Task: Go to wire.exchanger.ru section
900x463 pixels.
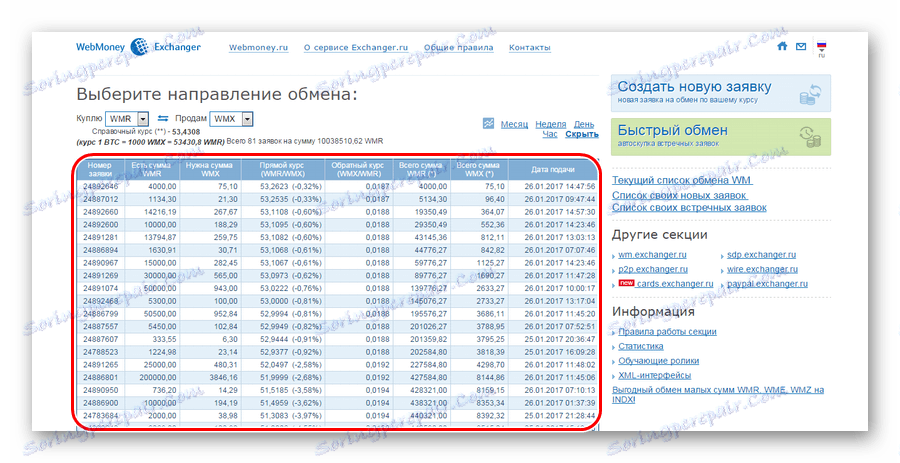Action: click(762, 269)
